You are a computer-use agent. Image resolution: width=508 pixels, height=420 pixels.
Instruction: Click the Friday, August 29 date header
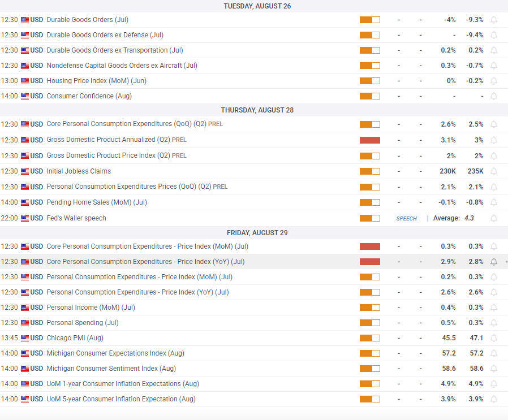point(257,232)
